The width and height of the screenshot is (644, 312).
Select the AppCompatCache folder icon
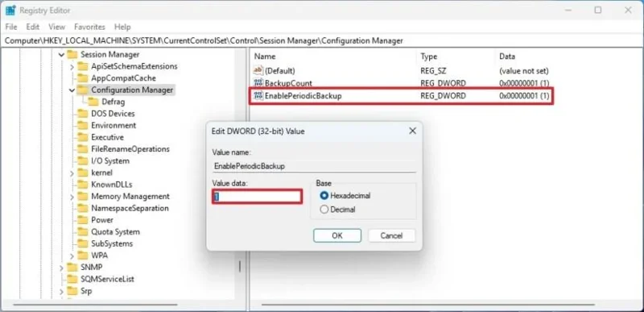[x=83, y=78]
